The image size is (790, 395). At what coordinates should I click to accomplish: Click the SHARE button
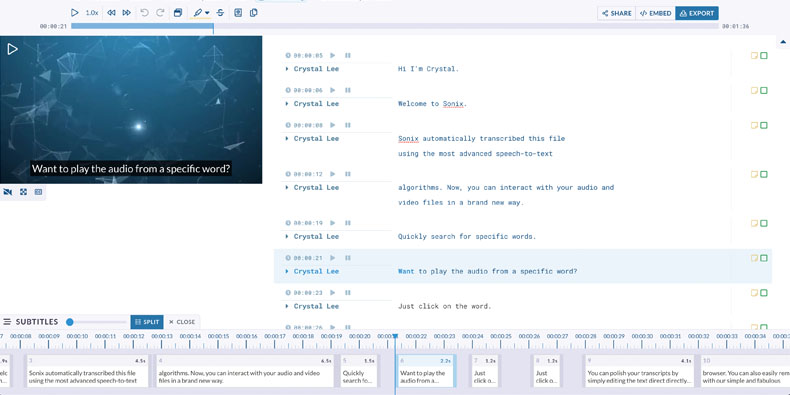(617, 14)
